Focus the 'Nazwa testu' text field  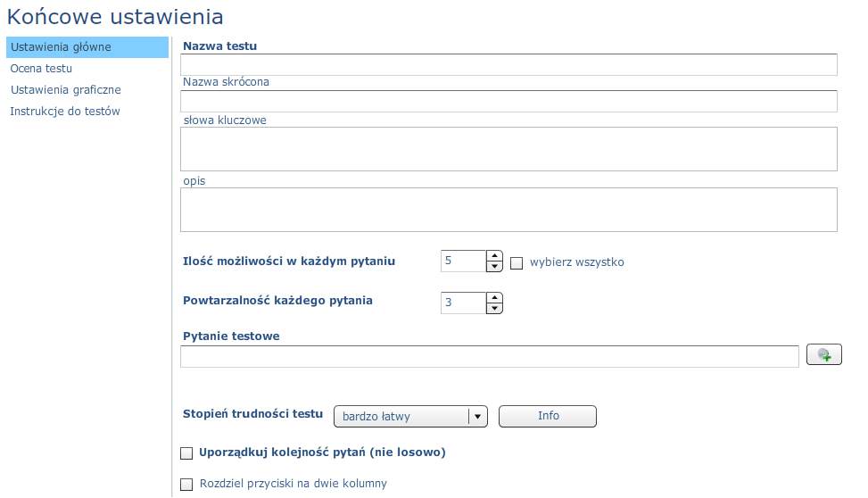click(x=508, y=65)
